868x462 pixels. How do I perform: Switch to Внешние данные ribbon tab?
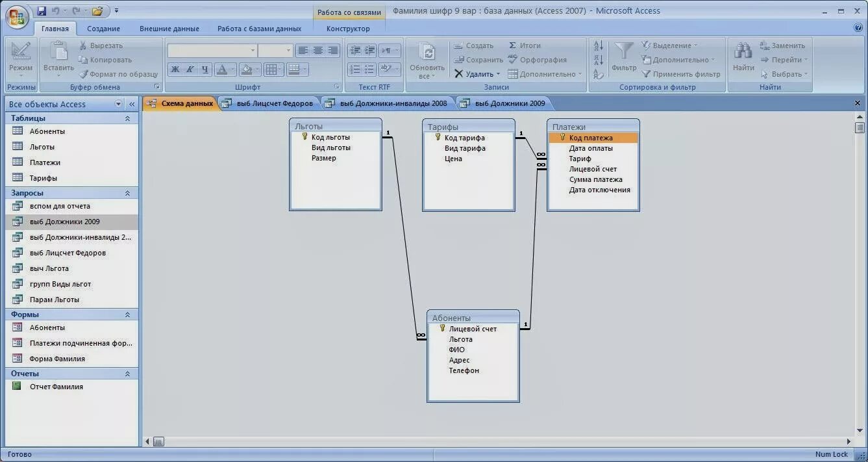(x=169, y=29)
